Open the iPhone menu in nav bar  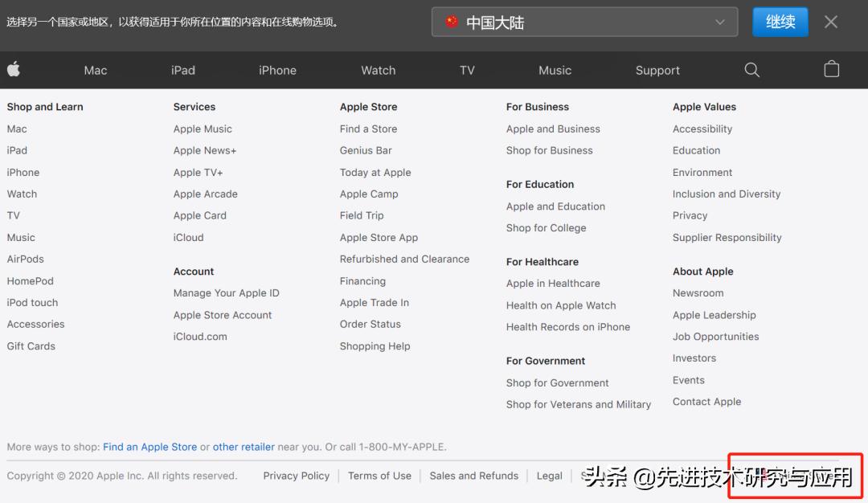[277, 70]
